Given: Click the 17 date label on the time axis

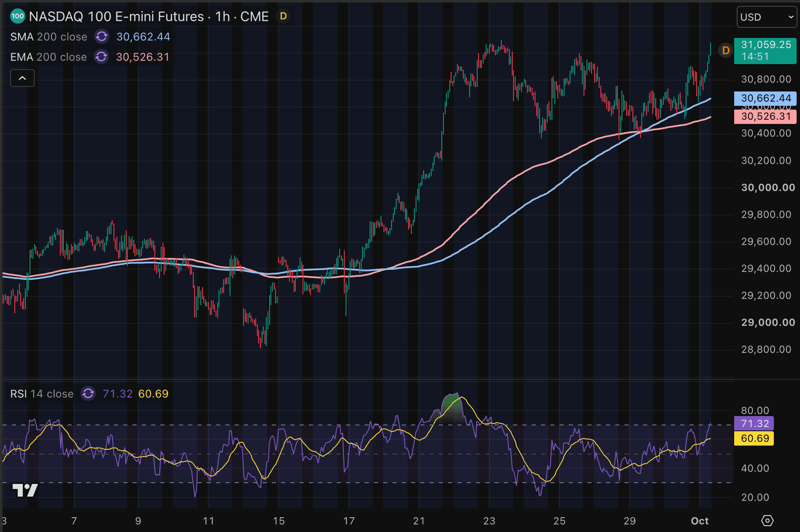Looking at the screenshot, I should [x=349, y=521].
